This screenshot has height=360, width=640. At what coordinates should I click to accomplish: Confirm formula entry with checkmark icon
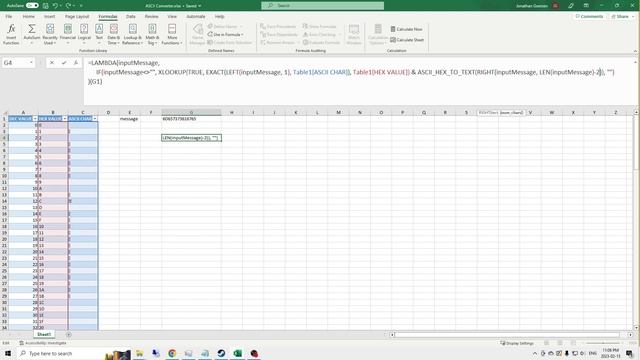(64, 62)
